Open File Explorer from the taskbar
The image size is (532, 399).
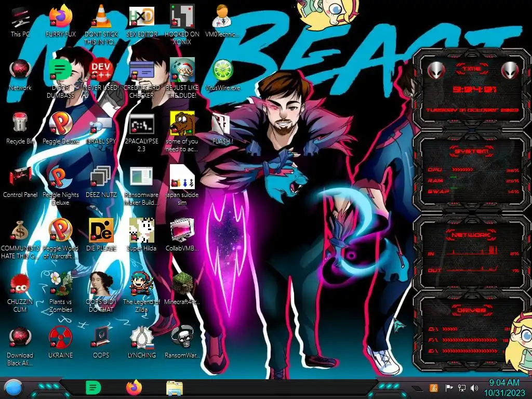point(175,388)
